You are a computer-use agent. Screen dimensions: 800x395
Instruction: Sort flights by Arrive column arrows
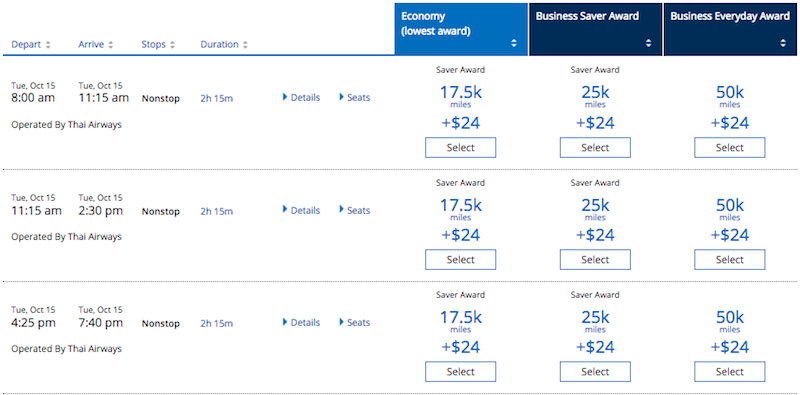111,45
